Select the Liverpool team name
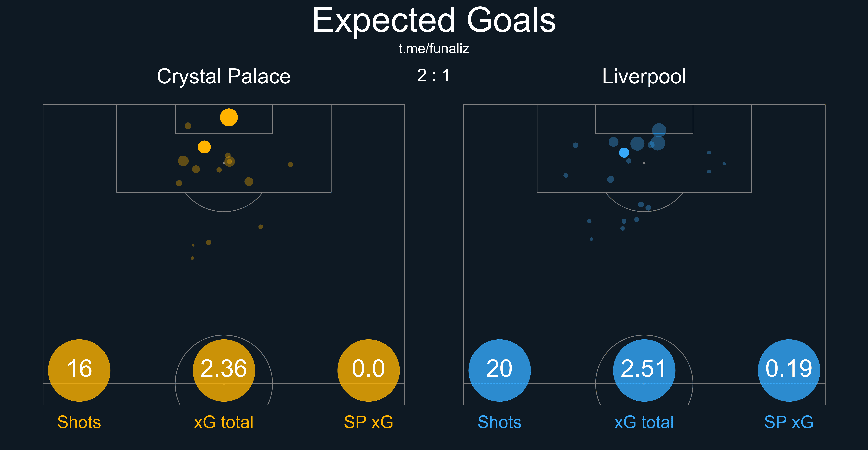The width and height of the screenshot is (868, 450). [644, 76]
